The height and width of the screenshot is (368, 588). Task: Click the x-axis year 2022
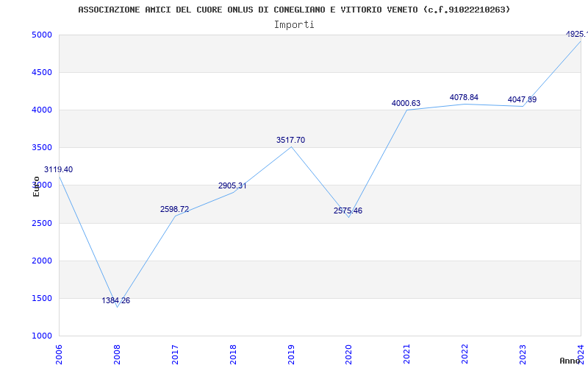pyautogui.click(x=465, y=354)
